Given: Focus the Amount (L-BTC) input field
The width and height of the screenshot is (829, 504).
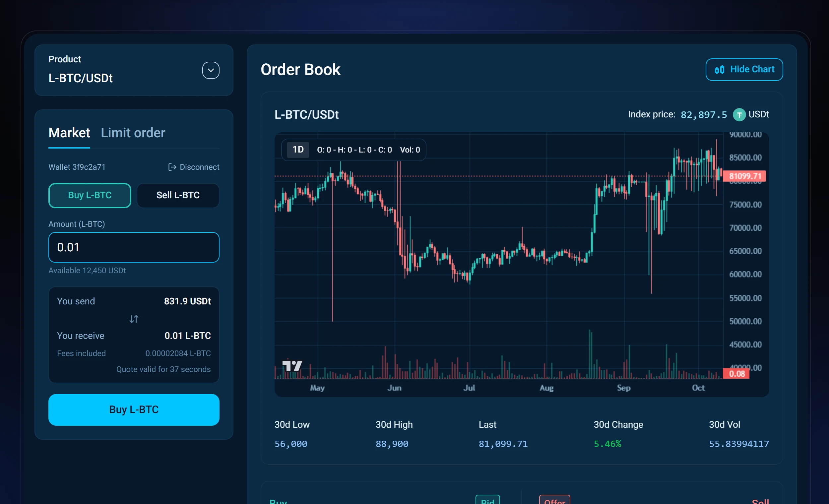Looking at the screenshot, I should pyautogui.click(x=134, y=247).
